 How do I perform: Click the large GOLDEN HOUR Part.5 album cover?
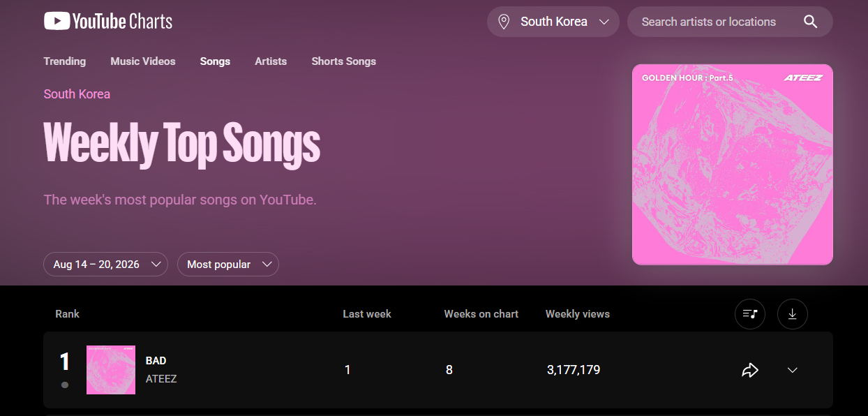[733, 165]
